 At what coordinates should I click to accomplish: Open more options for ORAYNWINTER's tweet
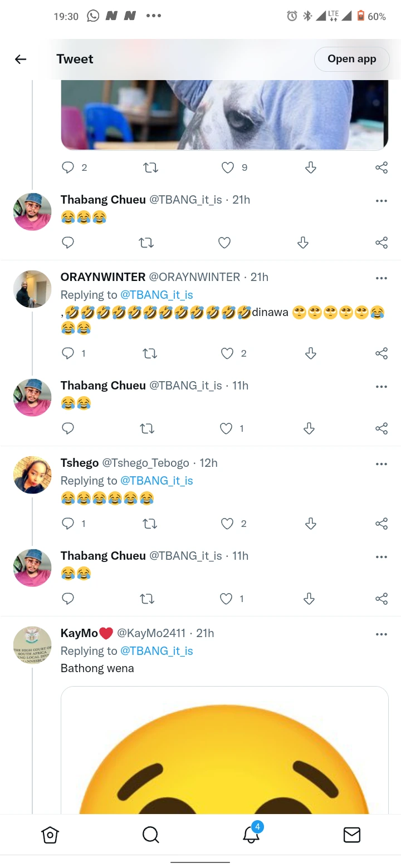(x=381, y=278)
